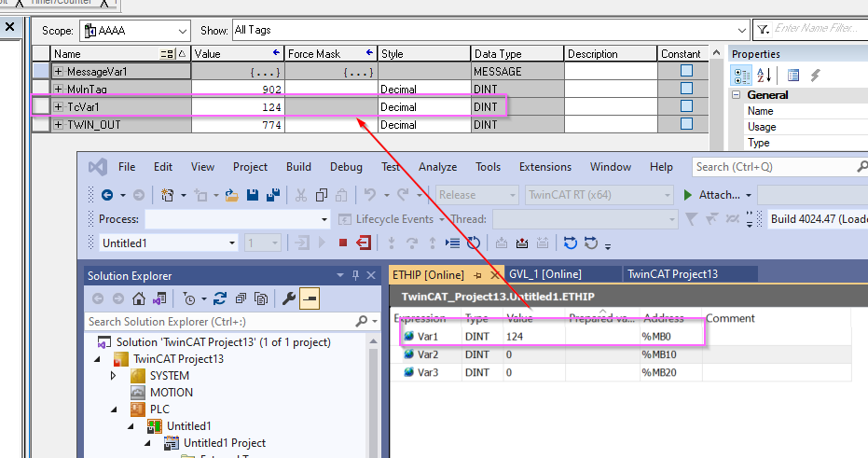Click the Undo arrow icon

click(x=370, y=194)
